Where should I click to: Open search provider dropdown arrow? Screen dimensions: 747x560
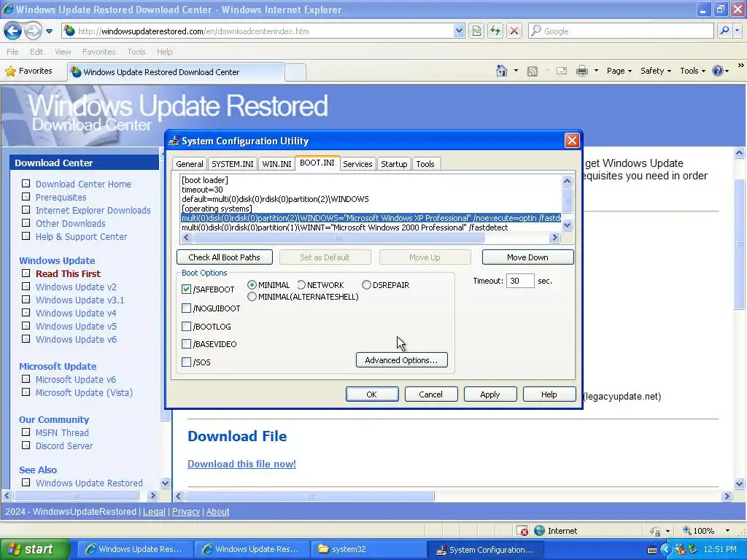pos(737,31)
